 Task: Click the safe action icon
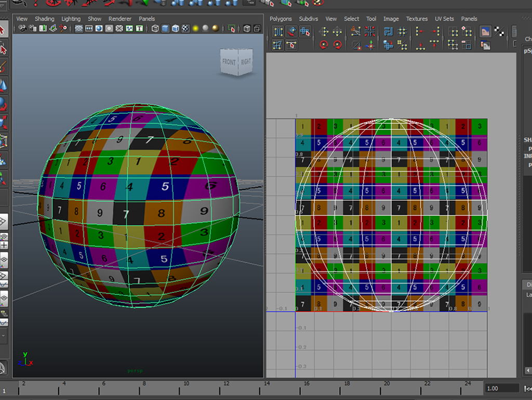[x=129, y=29]
